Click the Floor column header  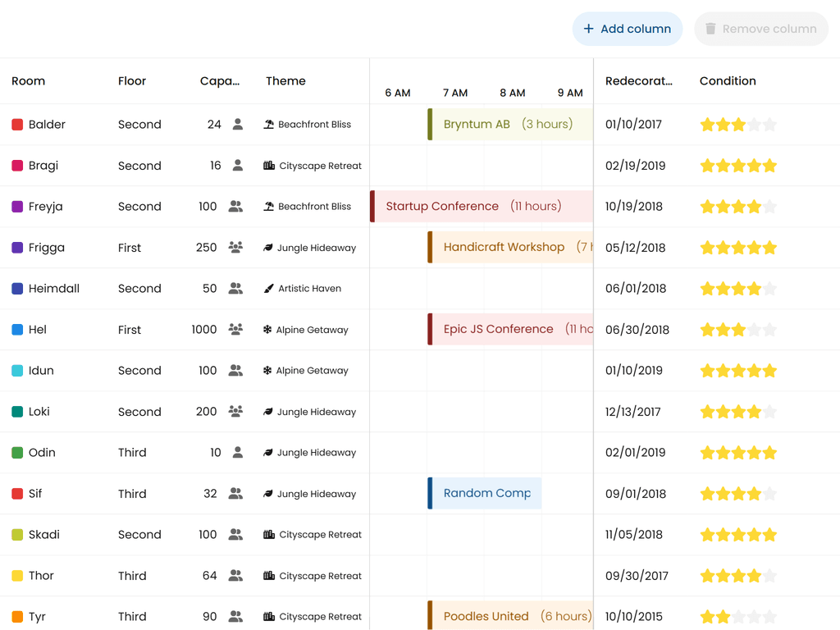coord(132,81)
